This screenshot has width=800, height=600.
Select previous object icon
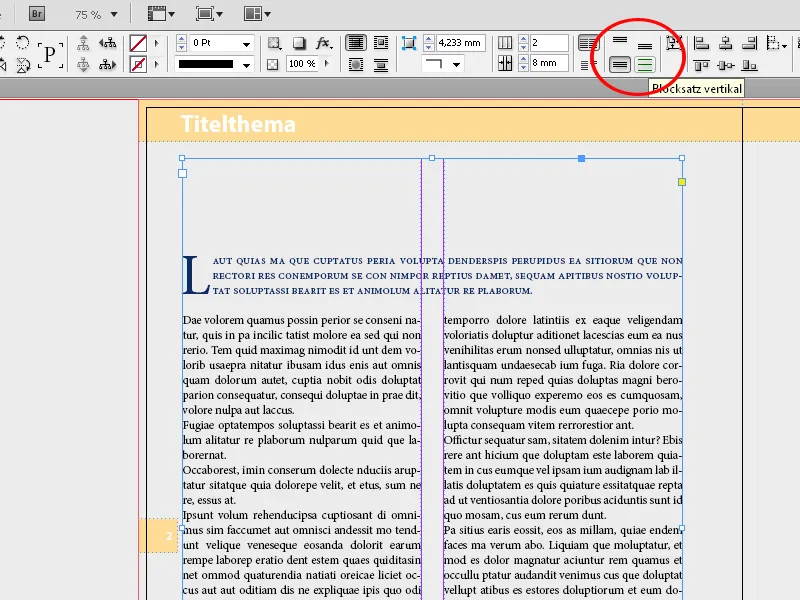click(108, 43)
